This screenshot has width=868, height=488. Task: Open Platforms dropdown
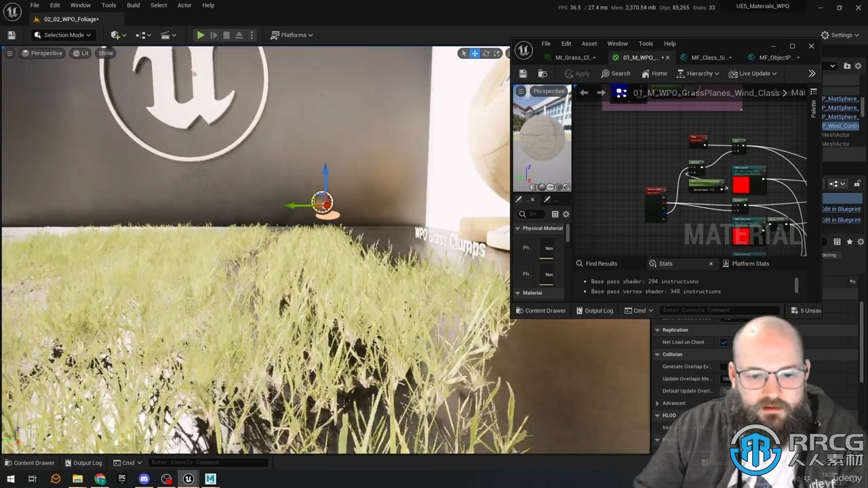292,35
